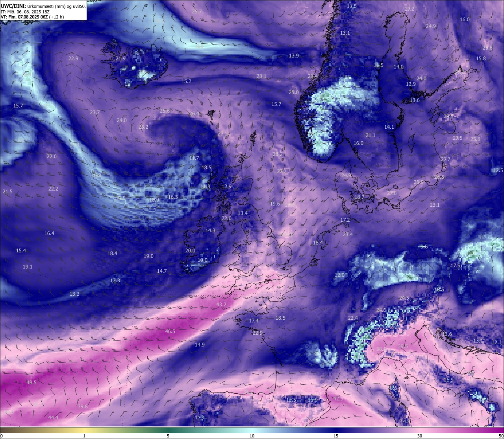Click the IT: Mið. 06. 08. 2025 18Z line

[x=25, y=12]
